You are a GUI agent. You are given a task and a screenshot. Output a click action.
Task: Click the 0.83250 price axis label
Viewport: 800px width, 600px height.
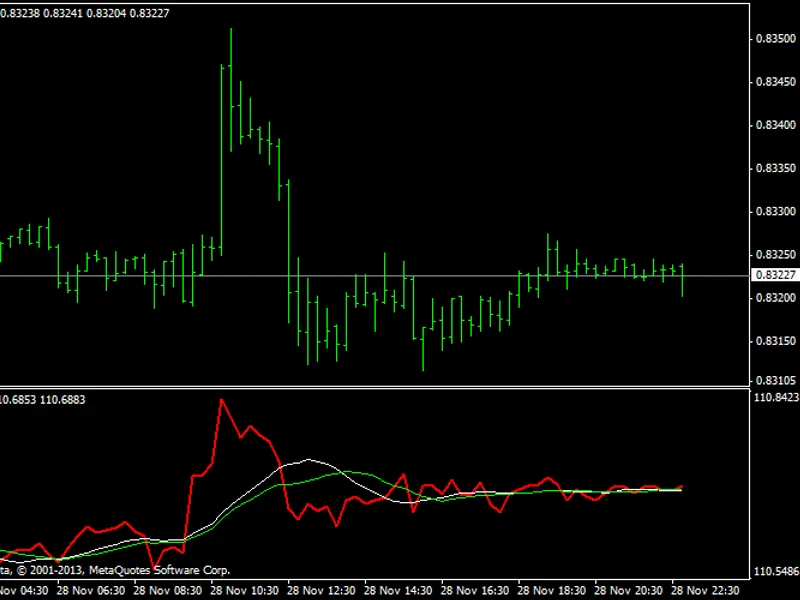click(x=776, y=255)
